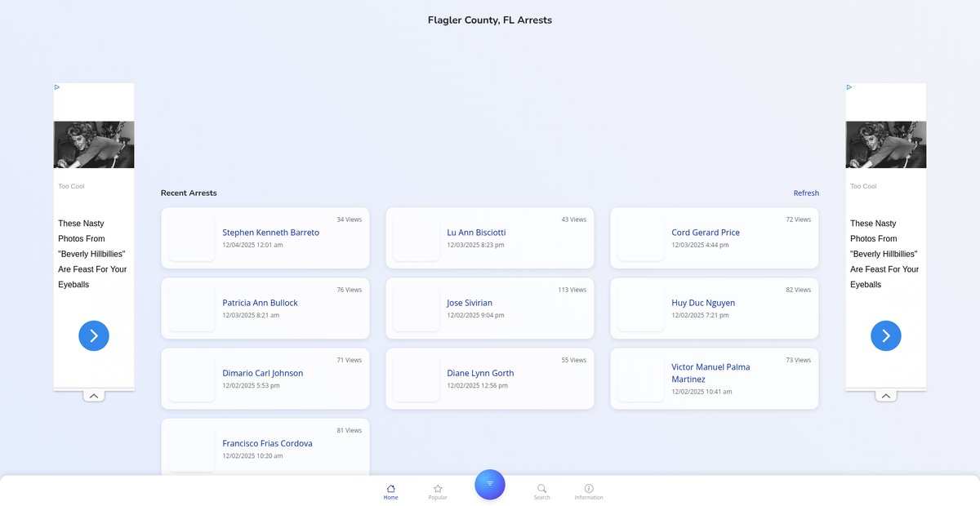
Task: Click the left ad's blue arrow button
Action: point(94,335)
